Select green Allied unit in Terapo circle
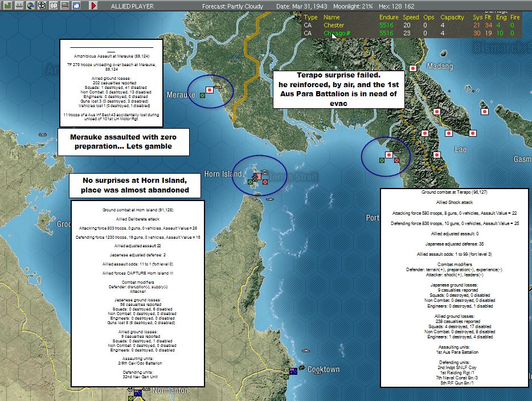The image size is (532, 401). 382,160
